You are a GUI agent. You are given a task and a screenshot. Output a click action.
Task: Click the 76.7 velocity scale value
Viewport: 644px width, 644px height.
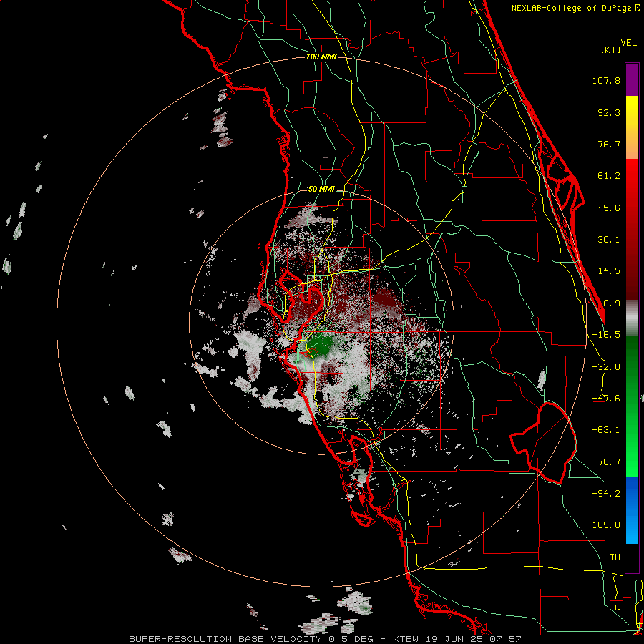click(609, 144)
